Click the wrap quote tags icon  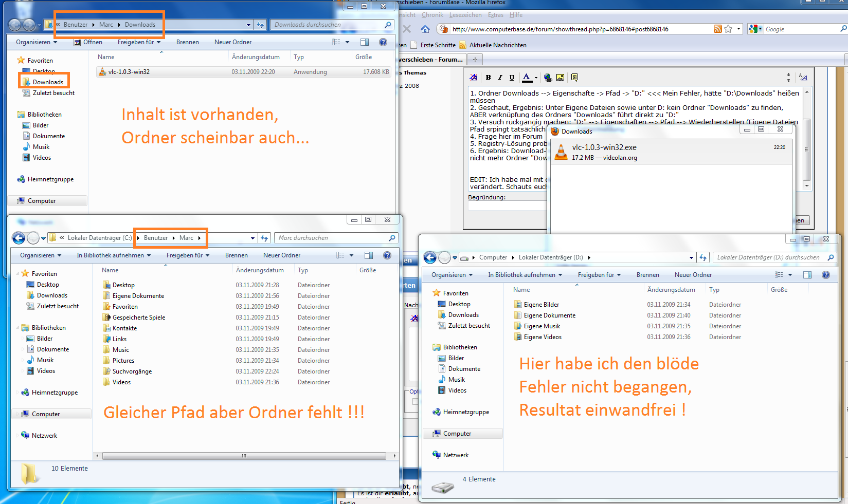click(x=574, y=78)
